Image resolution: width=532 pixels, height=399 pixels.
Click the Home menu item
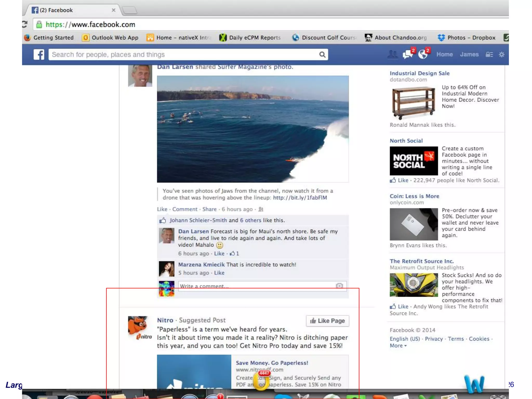click(x=444, y=55)
